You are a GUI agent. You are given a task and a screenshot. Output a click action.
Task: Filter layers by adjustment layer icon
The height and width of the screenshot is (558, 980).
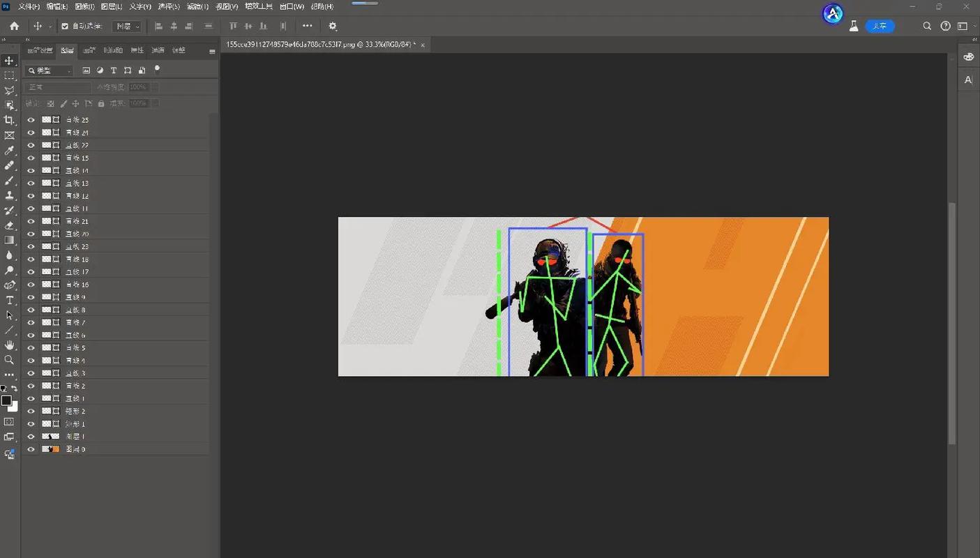[100, 70]
